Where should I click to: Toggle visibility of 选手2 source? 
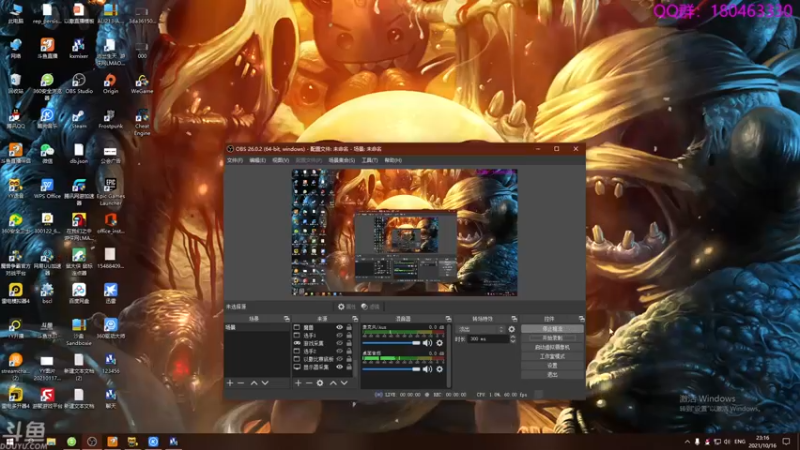pos(339,351)
